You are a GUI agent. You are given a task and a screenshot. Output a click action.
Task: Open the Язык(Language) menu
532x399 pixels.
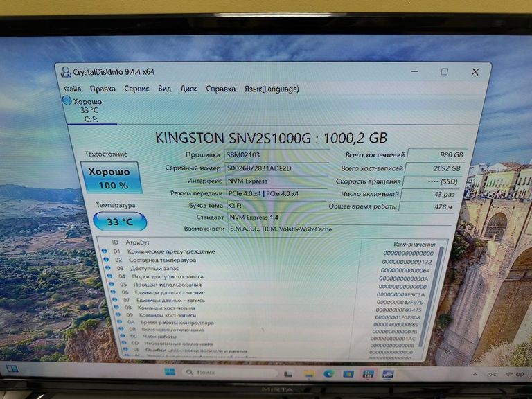pos(272,89)
